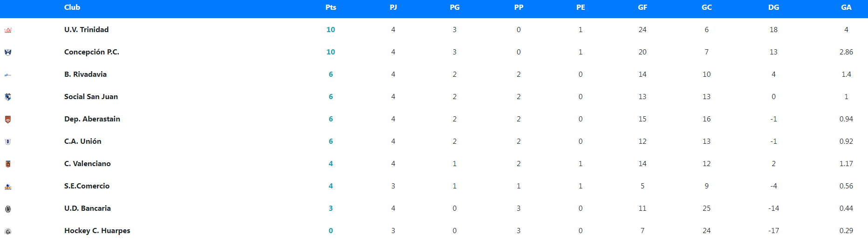Select the Hockey C. Huarpes team name
This screenshot has width=868, height=241.
pyautogui.click(x=97, y=231)
